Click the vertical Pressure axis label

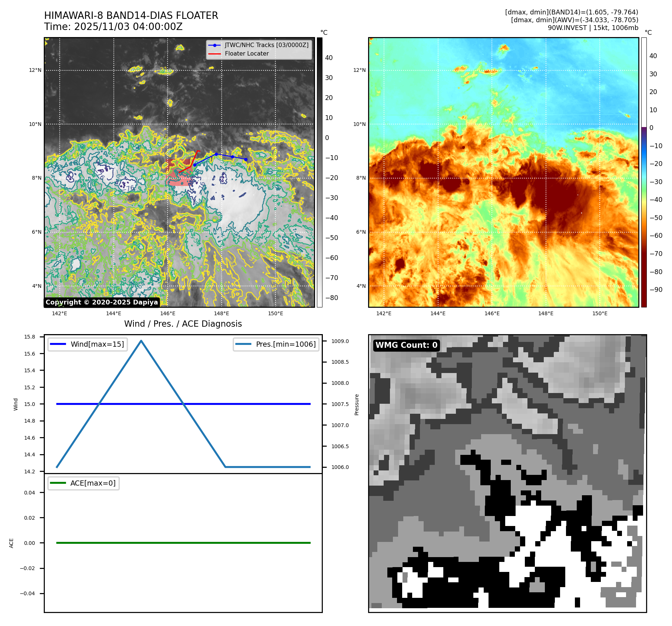357,404
